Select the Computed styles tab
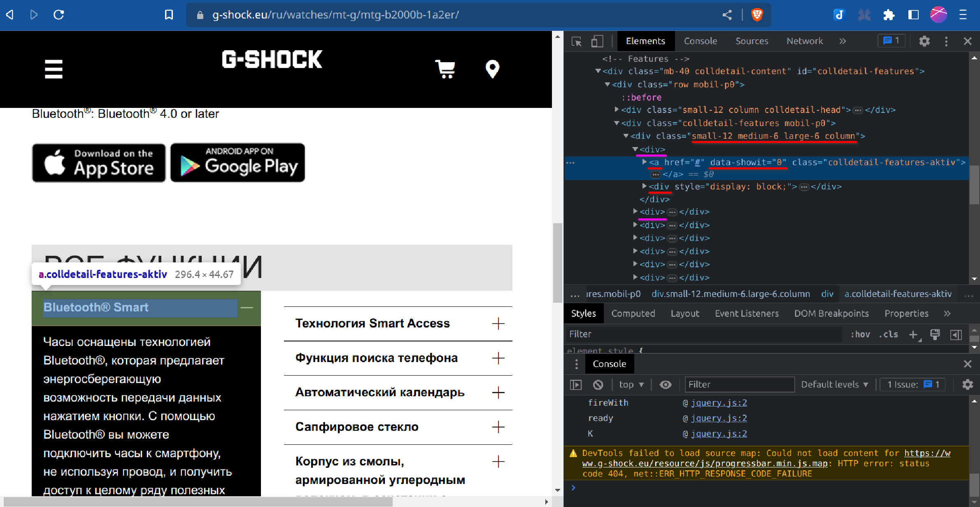The width and height of the screenshot is (980, 507). pos(633,314)
